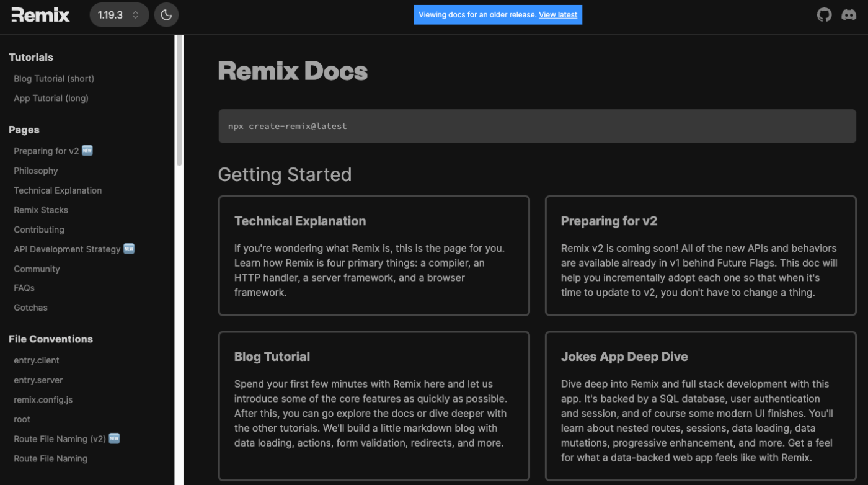
Task: Click NEW badge beside API Development Strategy
Action: (129, 249)
